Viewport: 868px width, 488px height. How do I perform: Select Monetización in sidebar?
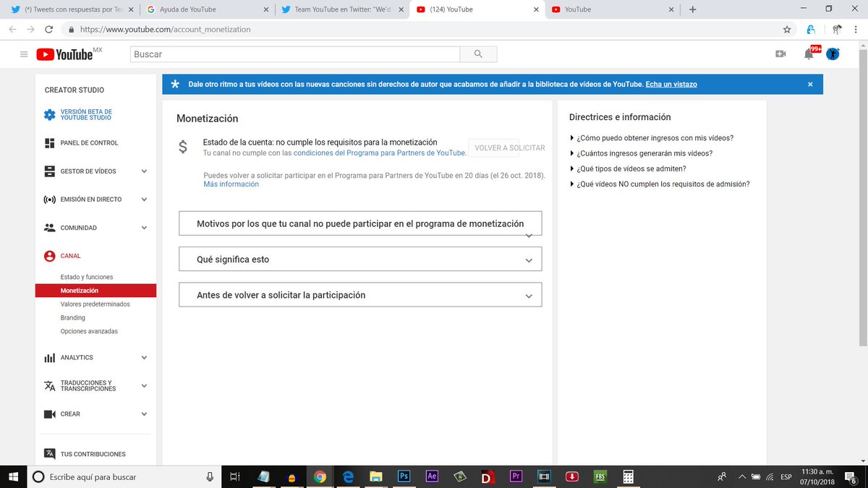95,291
